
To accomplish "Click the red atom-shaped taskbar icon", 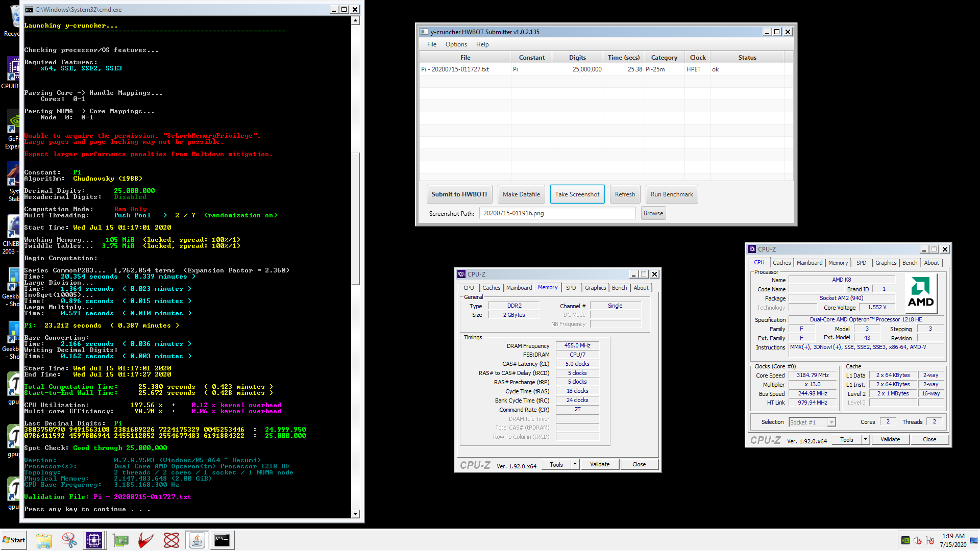I will click(x=171, y=540).
